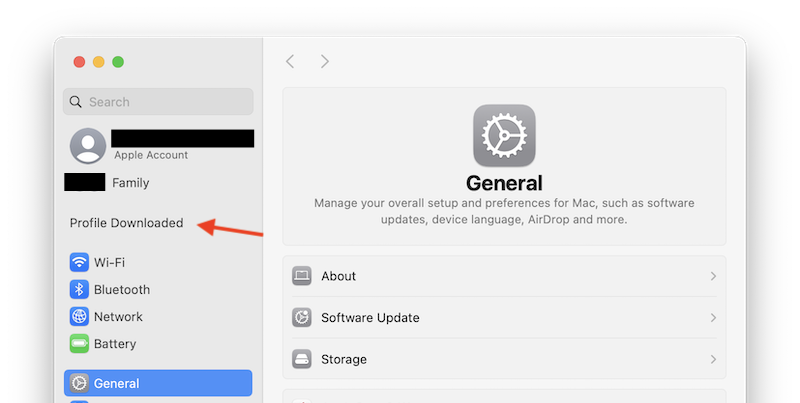This screenshot has width=800, height=403.
Task: Go back with the left arrow
Action: coord(290,62)
